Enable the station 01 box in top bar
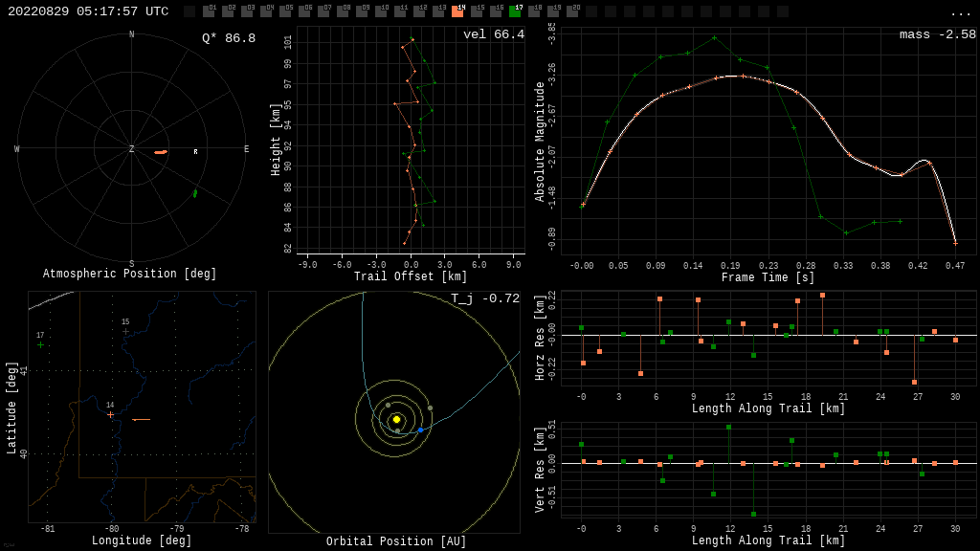 pos(209,11)
